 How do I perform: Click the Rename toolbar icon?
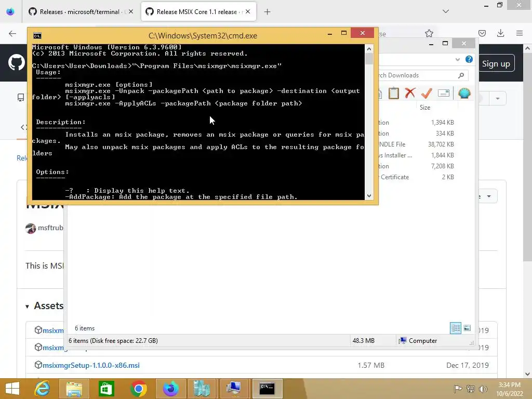[x=444, y=93]
